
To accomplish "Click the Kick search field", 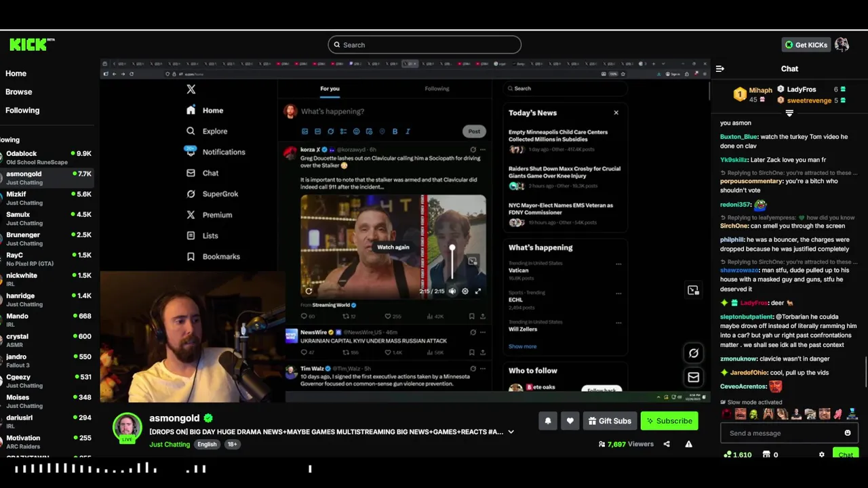I will click(425, 45).
